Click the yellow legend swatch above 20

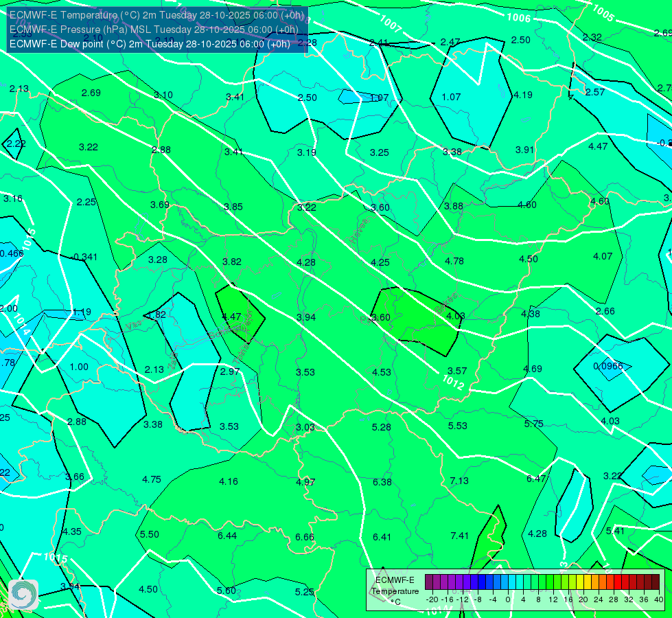[580, 582]
